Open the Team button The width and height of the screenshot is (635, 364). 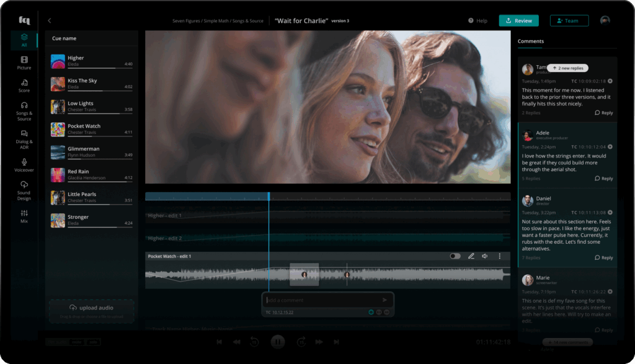(569, 20)
